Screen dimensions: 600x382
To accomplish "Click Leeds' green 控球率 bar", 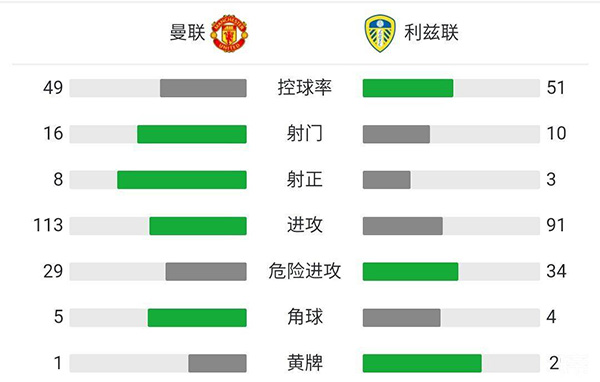I will (x=408, y=88).
